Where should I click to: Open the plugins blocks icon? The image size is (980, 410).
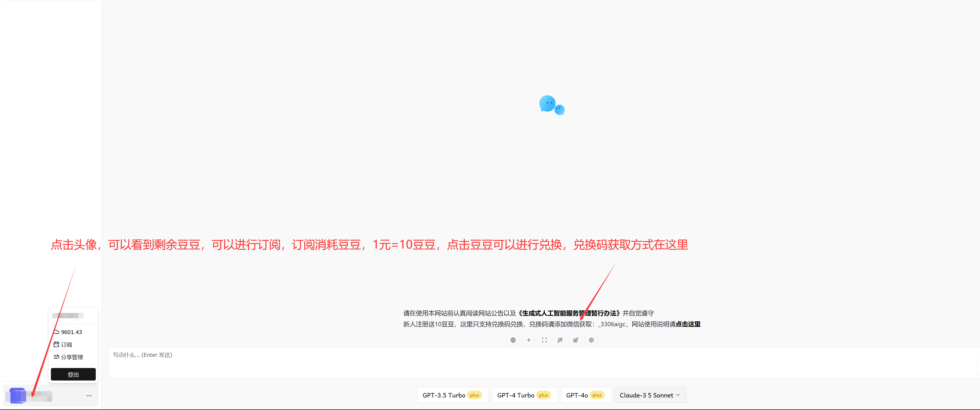575,340
